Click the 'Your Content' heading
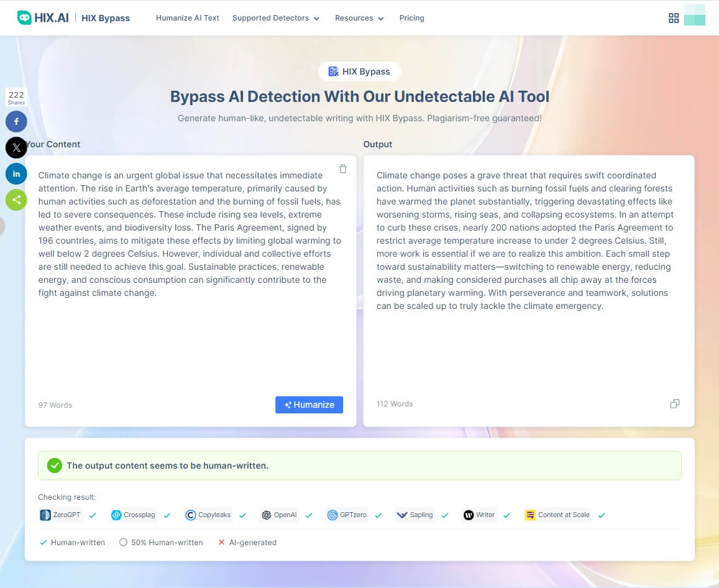The width and height of the screenshot is (719, 588). point(53,144)
